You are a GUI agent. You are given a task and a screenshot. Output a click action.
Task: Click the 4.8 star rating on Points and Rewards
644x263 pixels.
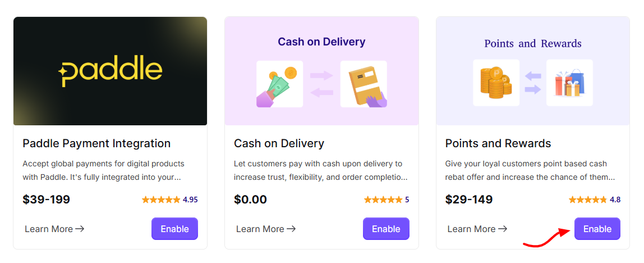pos(594,199)
